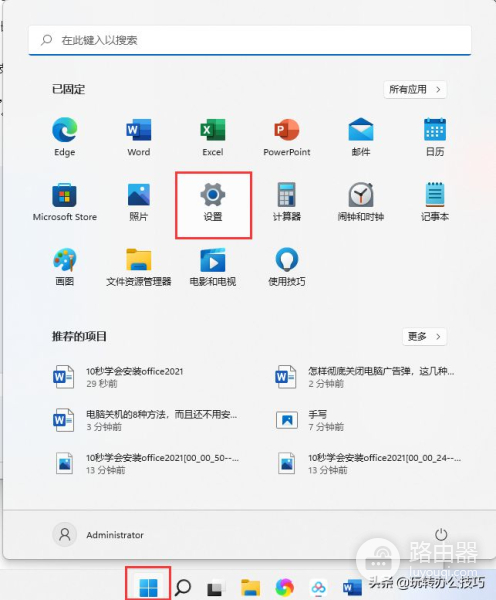
Task: Open 电影和电视 movies app
Action: click(213, 267)
